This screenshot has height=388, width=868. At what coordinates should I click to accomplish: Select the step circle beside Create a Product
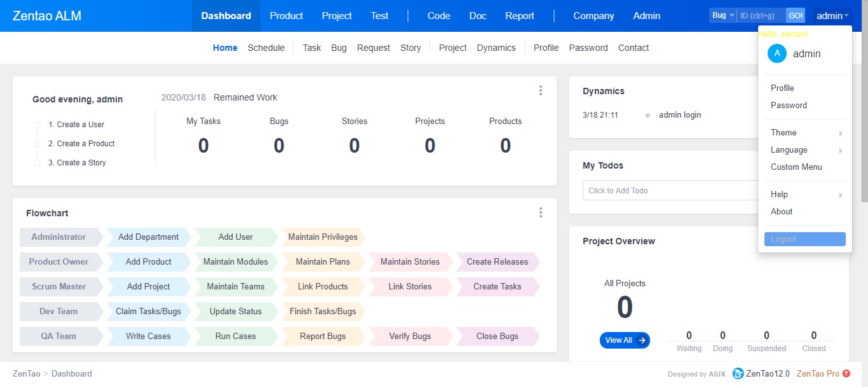point(37,144)
